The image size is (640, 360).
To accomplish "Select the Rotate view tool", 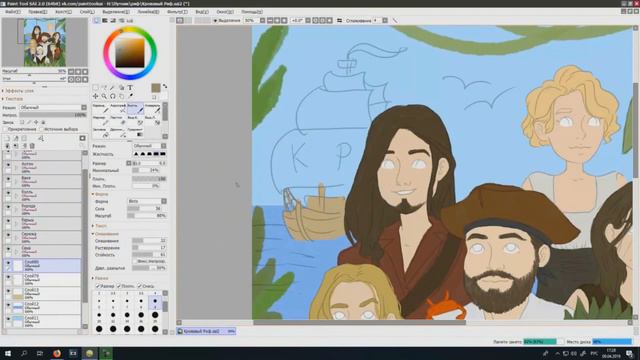I will [x=112, y=96].
